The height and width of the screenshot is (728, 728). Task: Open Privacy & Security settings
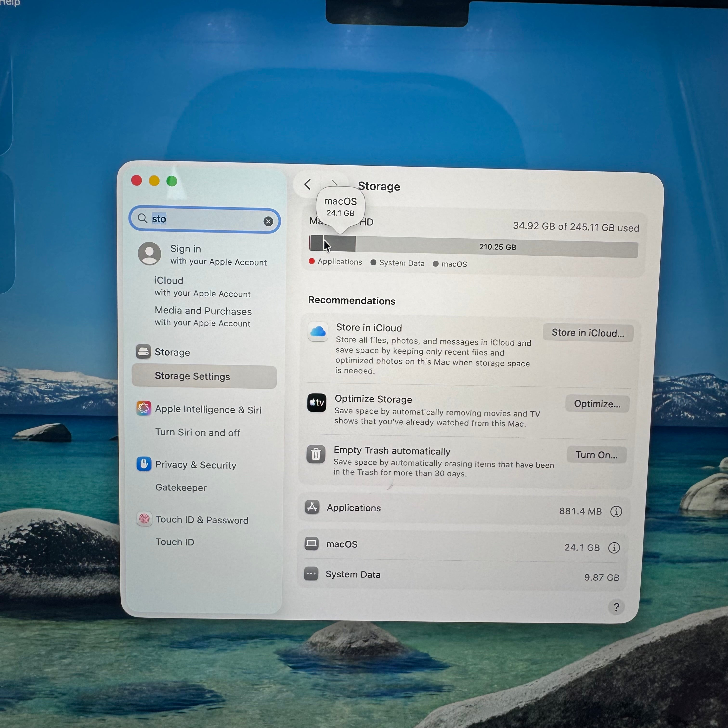[x=195, y=465]
